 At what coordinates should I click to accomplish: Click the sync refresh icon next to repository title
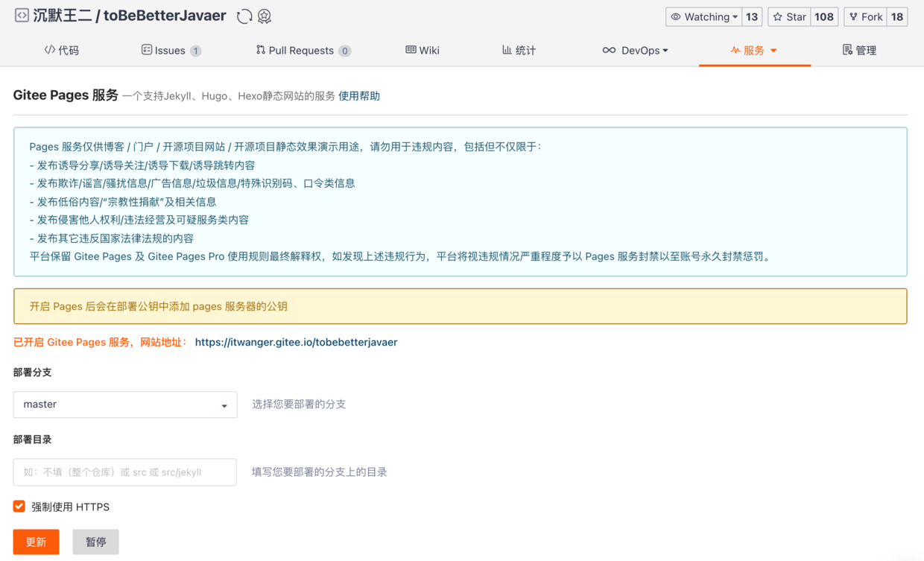(244, 16)
